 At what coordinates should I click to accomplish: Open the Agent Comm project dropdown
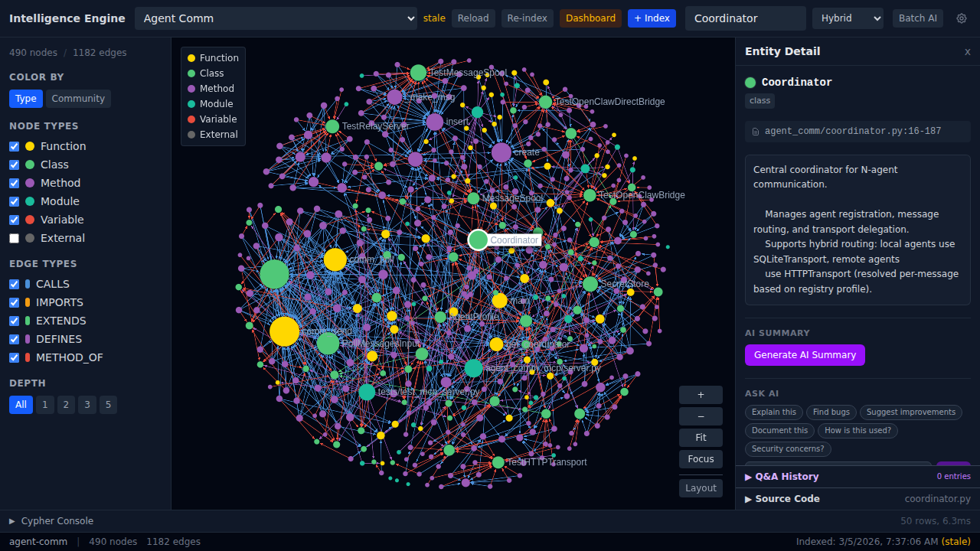(276, 18)
